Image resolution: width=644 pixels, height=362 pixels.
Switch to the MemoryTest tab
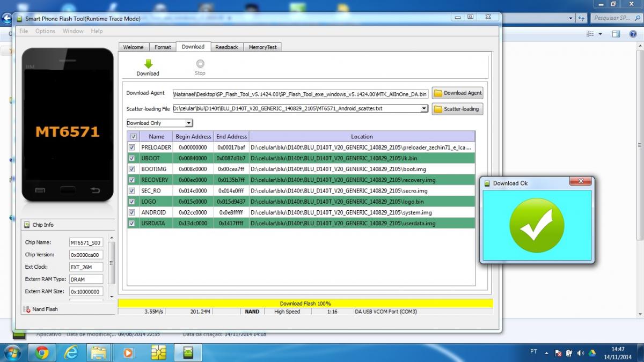coord(263,47)
